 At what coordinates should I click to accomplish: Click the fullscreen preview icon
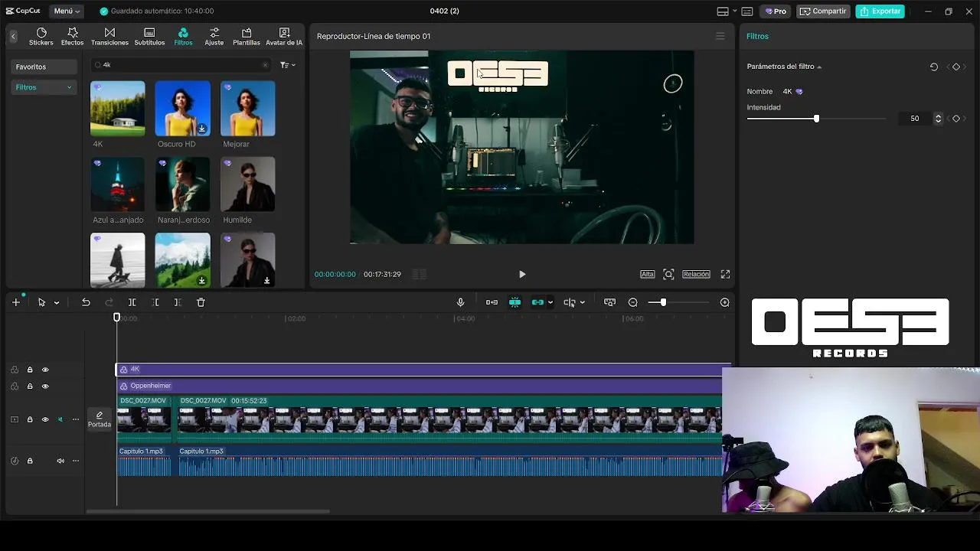pyautogui.click(x=725, y=274)
